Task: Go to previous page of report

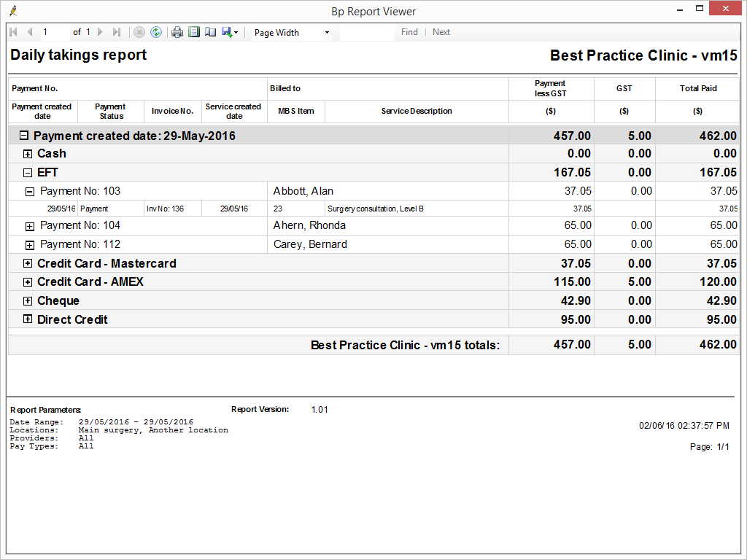Action: pyautogui.click(x=30, y=32)
